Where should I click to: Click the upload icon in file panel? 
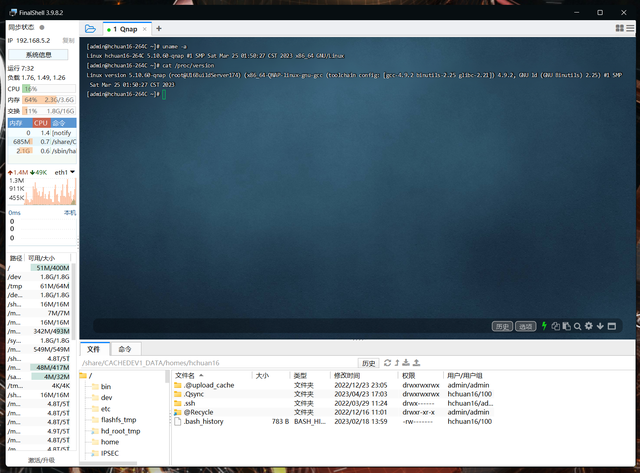coord(416,362)
